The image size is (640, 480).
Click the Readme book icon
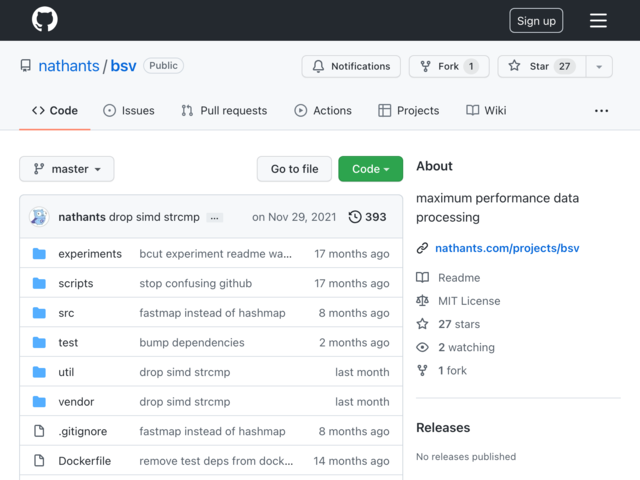pos(423,278)
